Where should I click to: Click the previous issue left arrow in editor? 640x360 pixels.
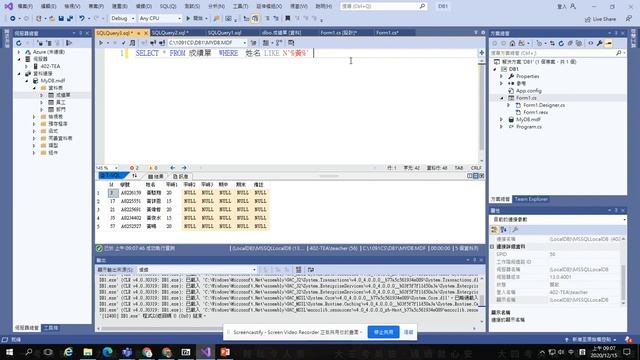172,167
